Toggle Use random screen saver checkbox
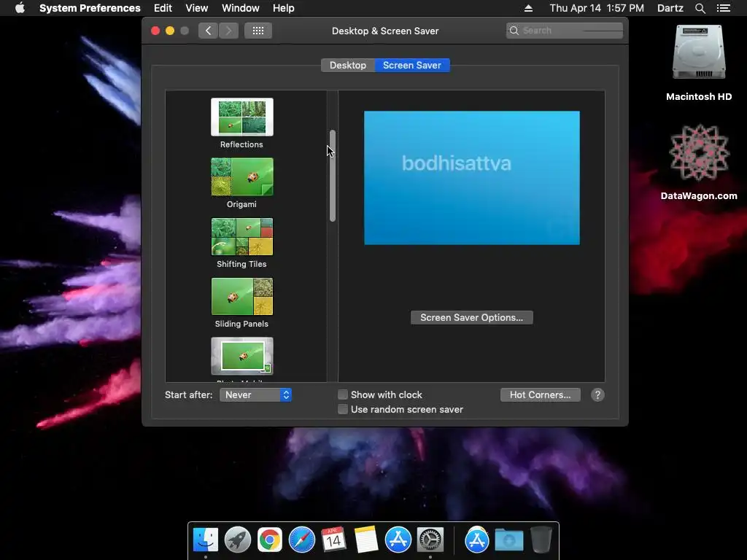Viewport: 747px width, 560px height. 343,409
